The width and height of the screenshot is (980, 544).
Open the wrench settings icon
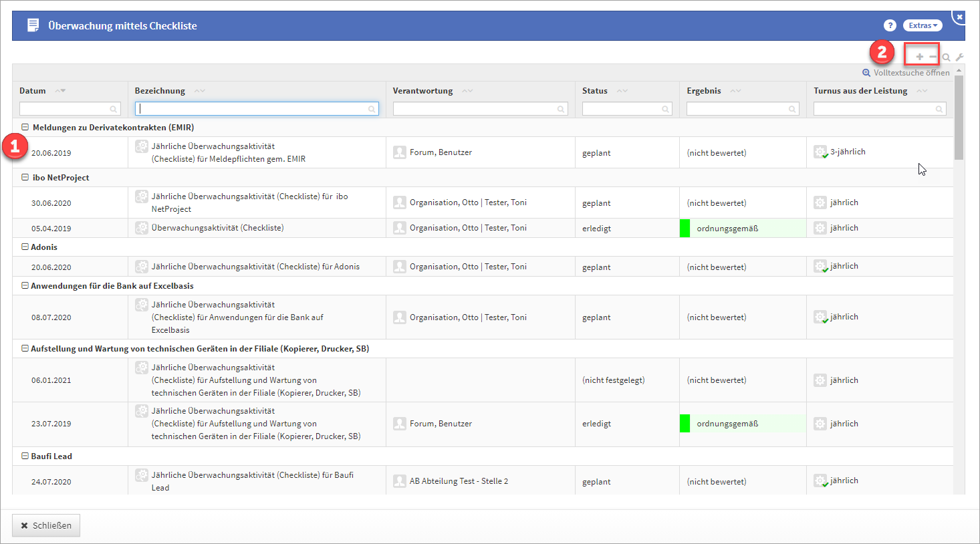click(x=959, y=57)
